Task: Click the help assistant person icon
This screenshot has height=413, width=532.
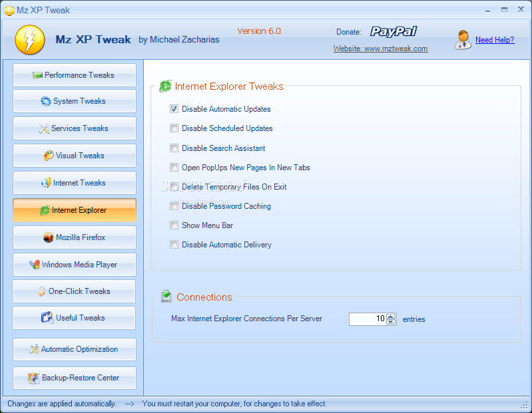Action: (463, 40)
